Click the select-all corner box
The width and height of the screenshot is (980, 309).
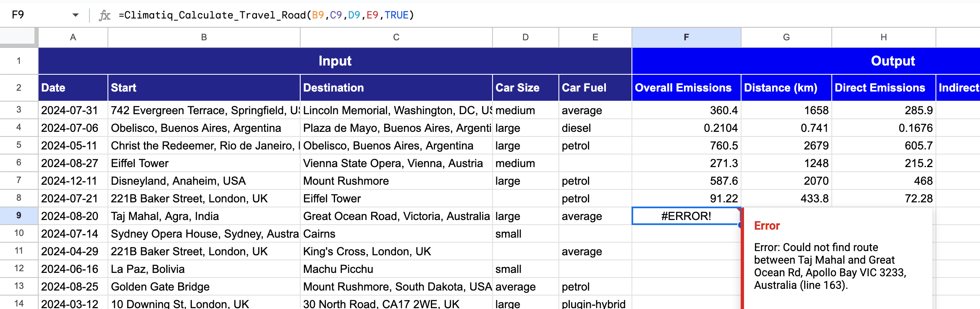[x=18, y=37]
